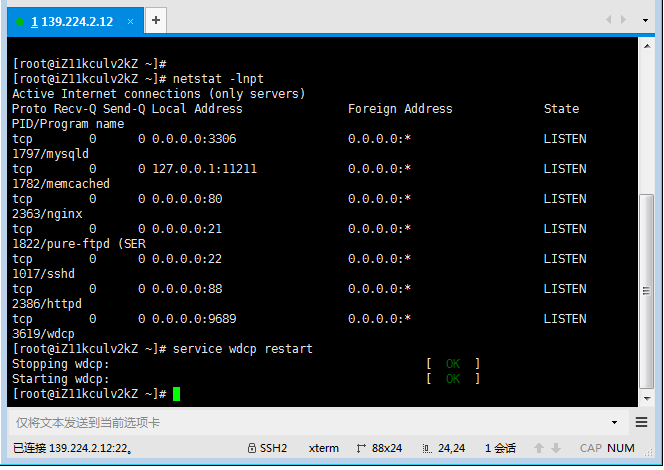The width and height of the screenshot is (664, 470).
Task: Click the status bar up arrow
Action: coord(539,448)
